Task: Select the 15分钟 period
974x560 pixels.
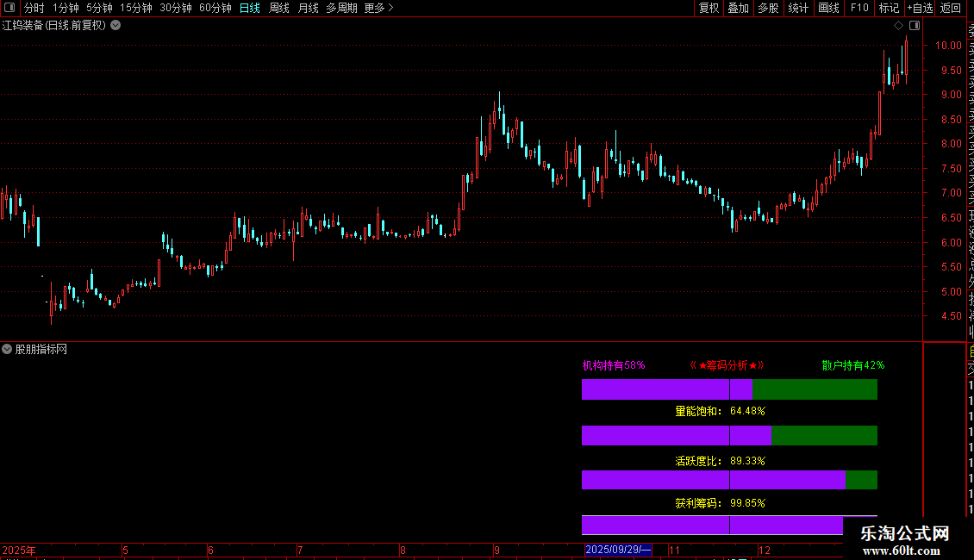Action: 136,8
